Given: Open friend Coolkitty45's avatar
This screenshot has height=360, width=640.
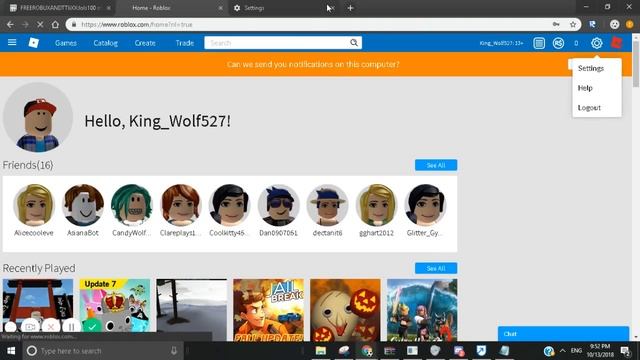Looking at the screenshot, I should [229, 205].
